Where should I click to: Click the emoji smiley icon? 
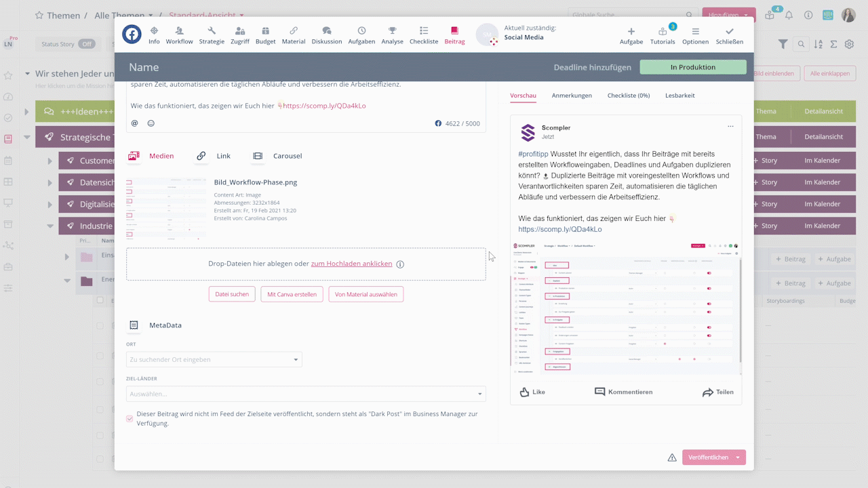coord(151,123)
